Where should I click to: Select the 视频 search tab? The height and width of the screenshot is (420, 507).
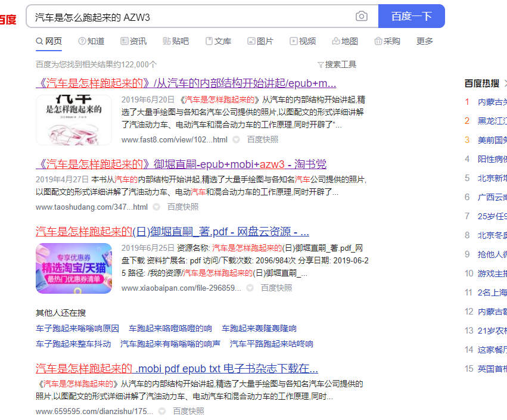303,41
